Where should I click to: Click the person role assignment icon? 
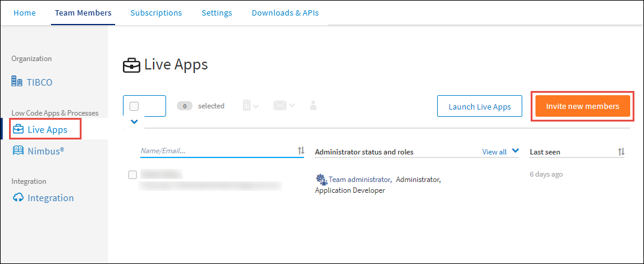click(x=312, y=106)
